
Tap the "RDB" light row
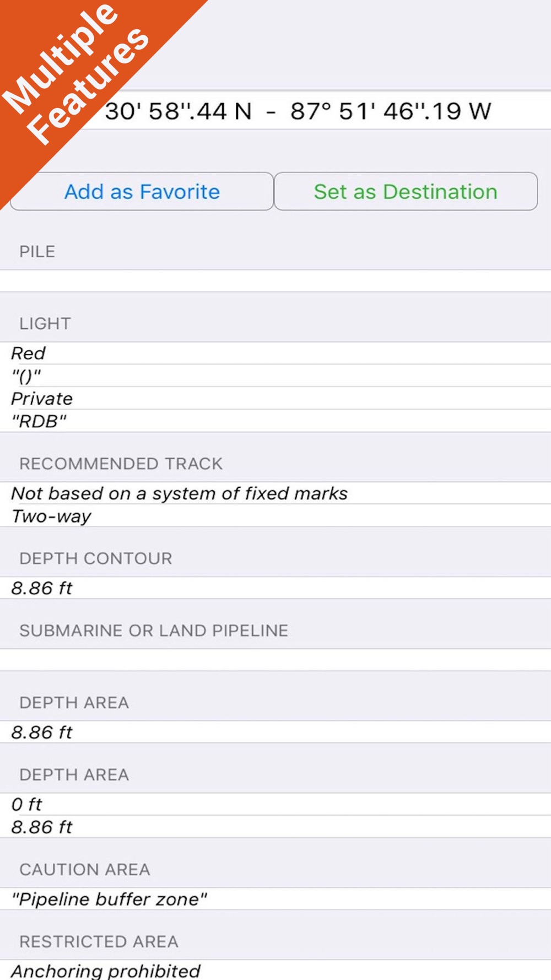[x=275, y=421]
